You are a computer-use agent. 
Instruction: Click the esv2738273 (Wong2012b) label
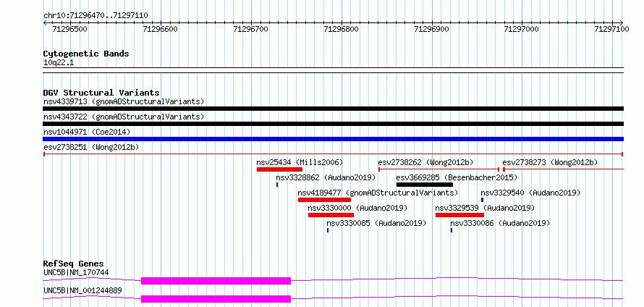(x=550, y=162)
